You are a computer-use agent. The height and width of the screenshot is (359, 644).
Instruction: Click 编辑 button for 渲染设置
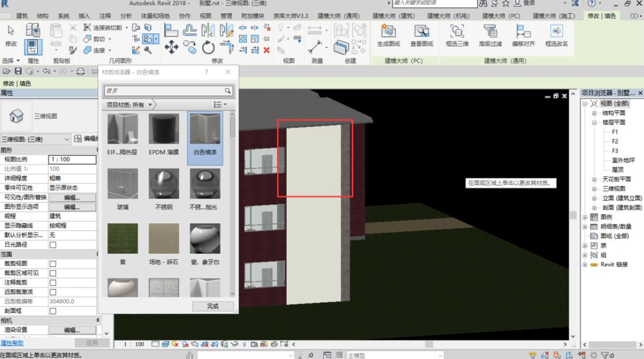click(72, 330)
